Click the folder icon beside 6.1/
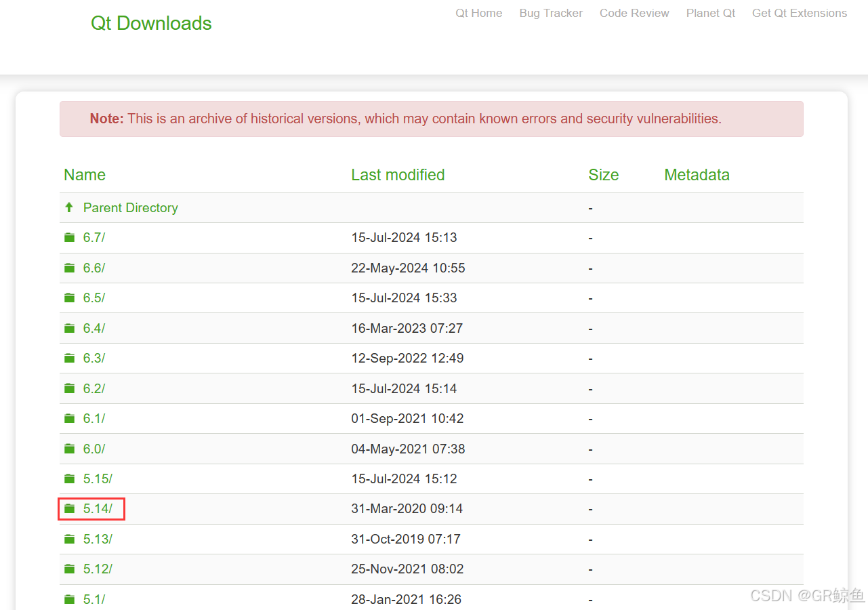The image size is (868, 610). pyautogui.click(x=69, y=418)
